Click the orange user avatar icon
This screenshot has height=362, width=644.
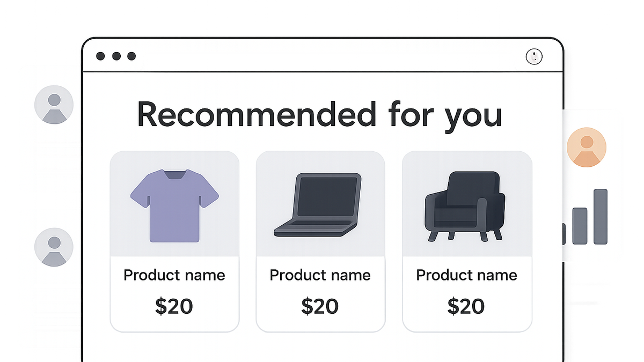pyautogui.click(x=587, y=147)
